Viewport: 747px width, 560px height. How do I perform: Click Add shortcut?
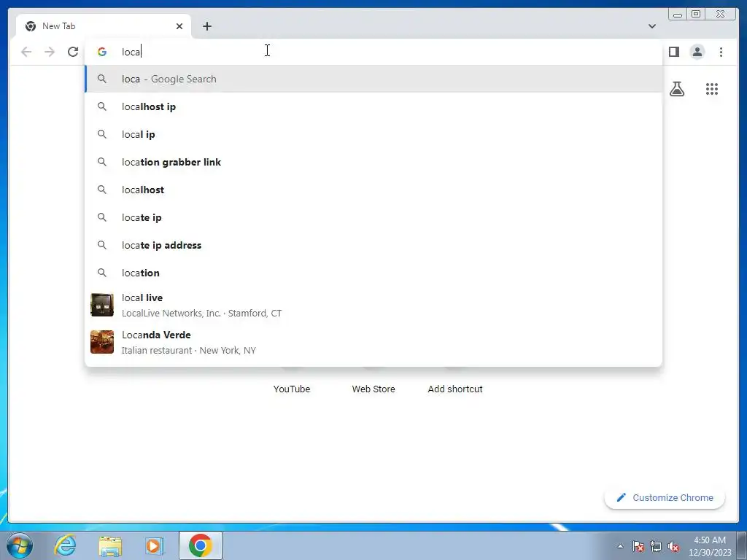[455, 389]
